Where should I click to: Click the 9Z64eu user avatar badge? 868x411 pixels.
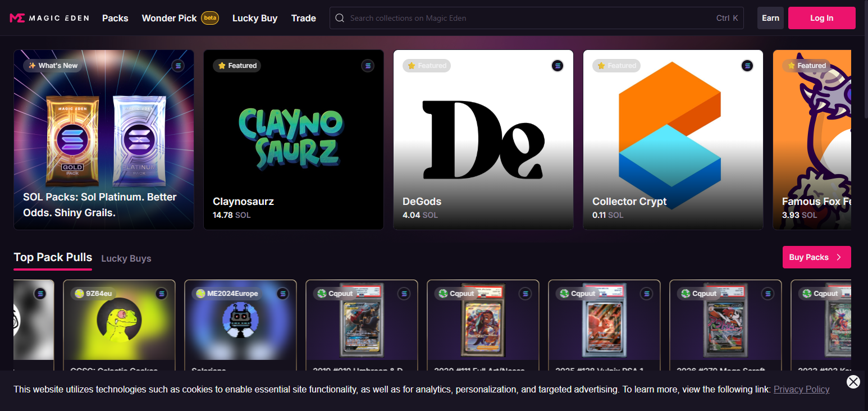click(93, 294)
